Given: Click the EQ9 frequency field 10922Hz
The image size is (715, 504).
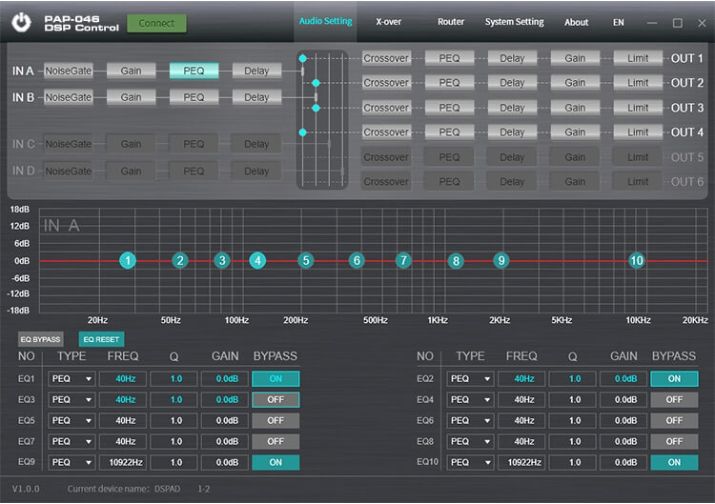Looking at the screenshot, I should click(124, 463).
